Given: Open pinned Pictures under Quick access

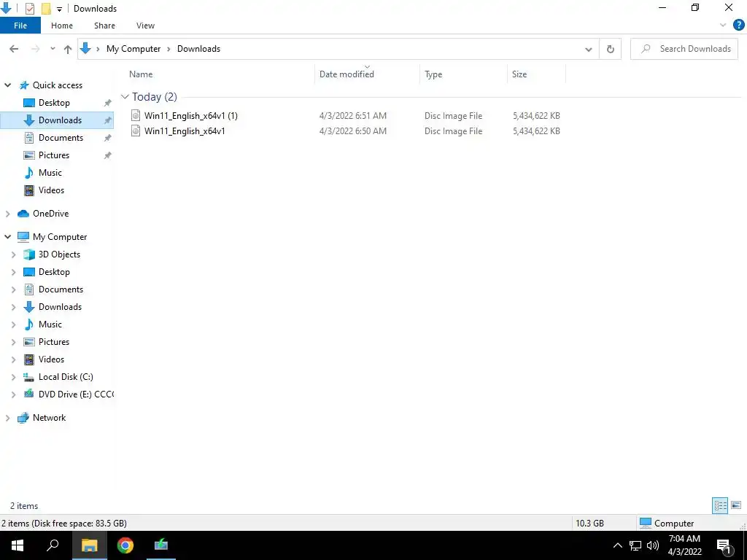Looking at the screenshot, I should (54, 155).
